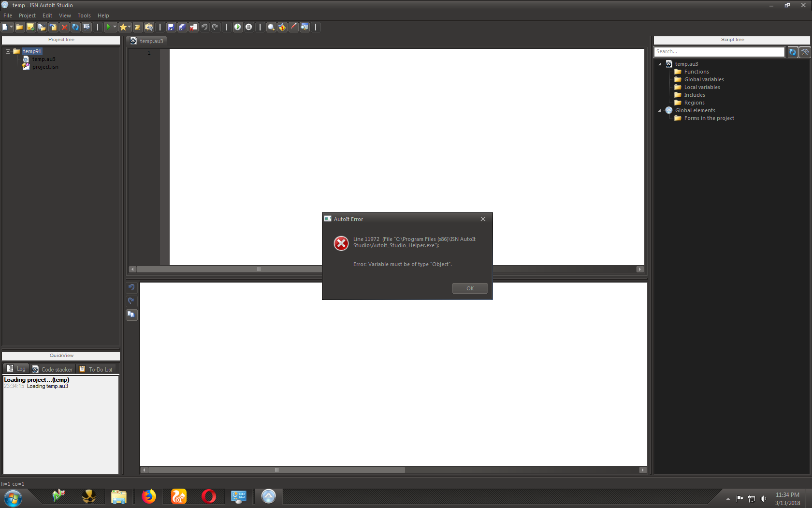Select Global variables in Script tree
Screen dimensions: 812x508
tap(704, 79)
